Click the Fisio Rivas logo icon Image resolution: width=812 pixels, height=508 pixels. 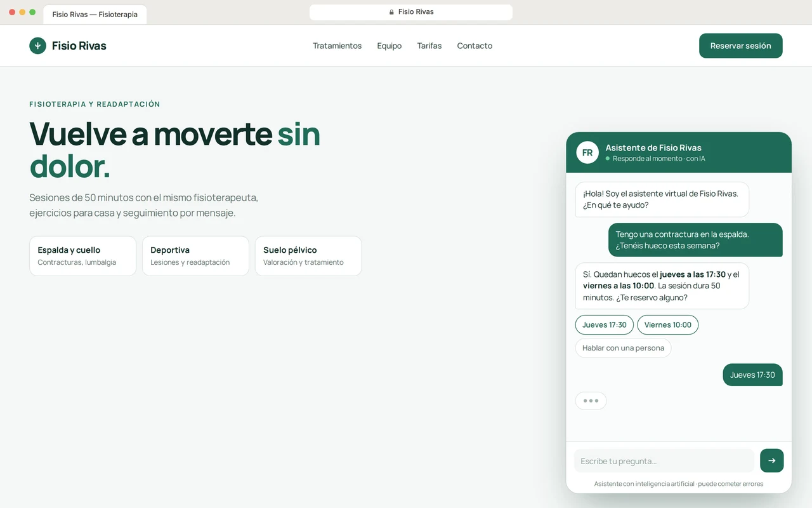coord(37,46)
